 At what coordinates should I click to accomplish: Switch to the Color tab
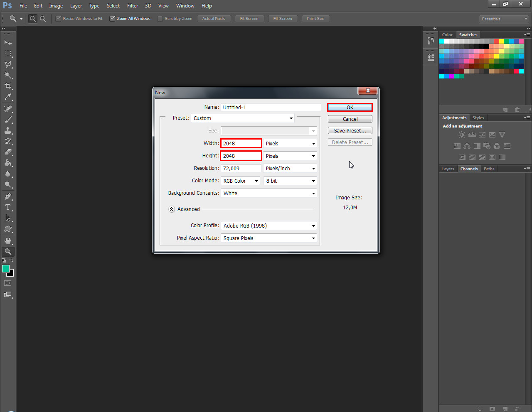tap(447, 35)
